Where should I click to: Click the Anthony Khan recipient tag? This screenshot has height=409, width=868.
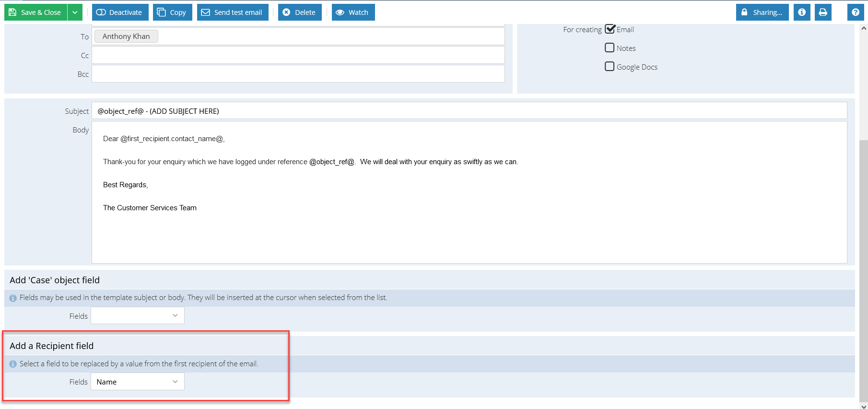(x=126, y=36)
